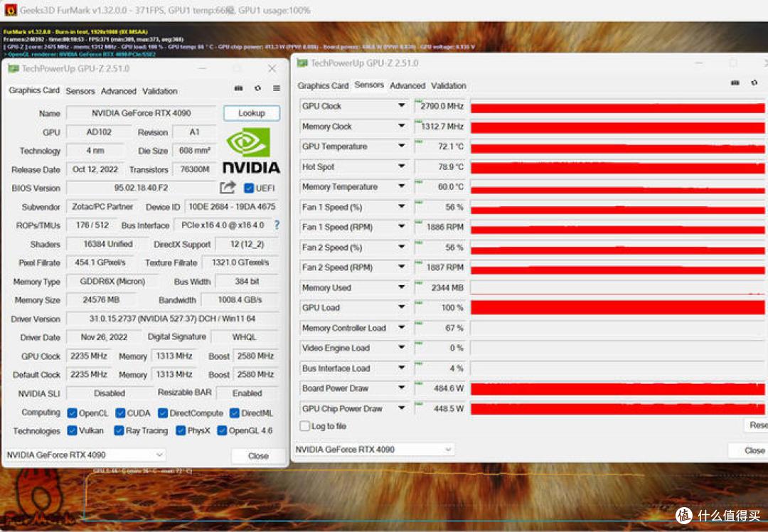Image resolution: width=768 pixels, height=532 pixels.
Task: Click the Bandwidth value 1008.4 GB/s
Action: pos(240,300)
